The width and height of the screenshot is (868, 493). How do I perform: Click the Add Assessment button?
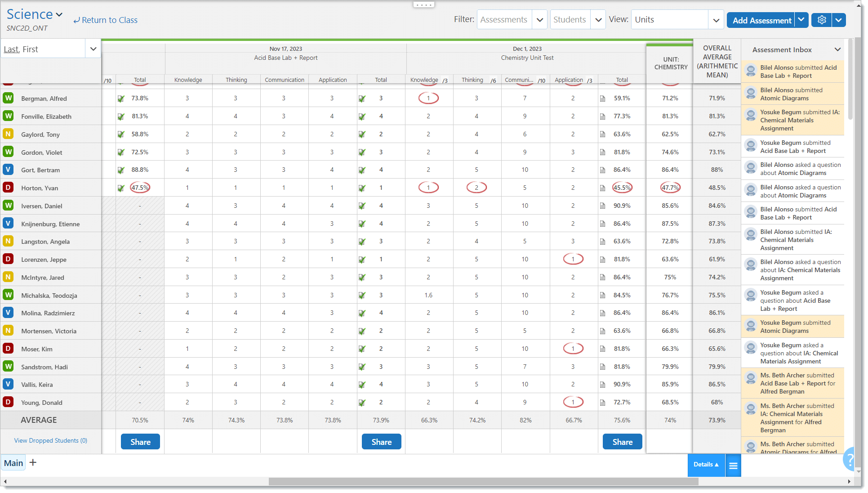(x=761, y=20)
